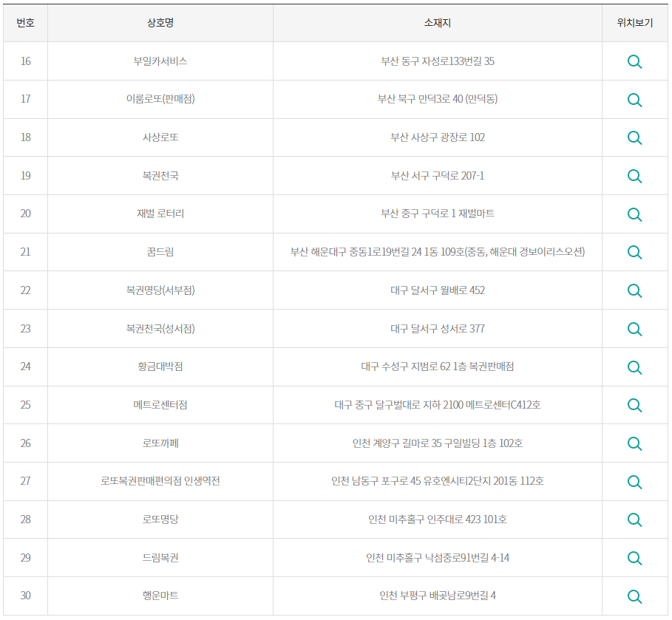Click magnifier icon for 드림복권
This screenshot has width=672, height=620.
click(x=634, y=558)
